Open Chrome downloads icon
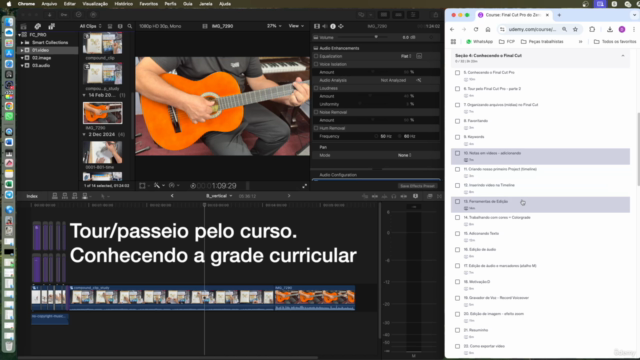Screen dimensions: 640x360 610,29
